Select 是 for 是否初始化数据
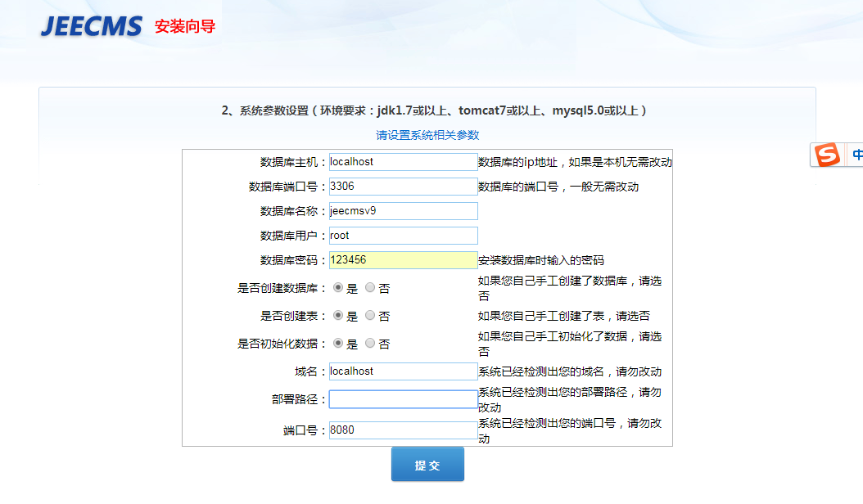The image size is (863, 504). 338,344
